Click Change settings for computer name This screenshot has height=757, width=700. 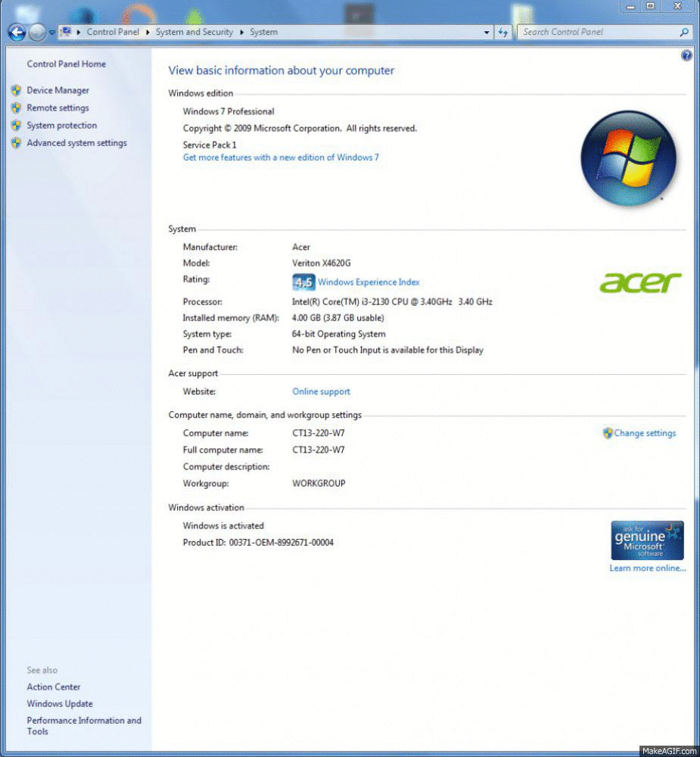[644, 434]
